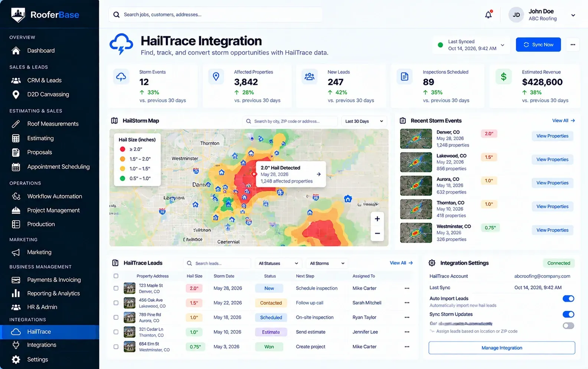Click the Estimated Revenue dollar icon

coord(504,77)
